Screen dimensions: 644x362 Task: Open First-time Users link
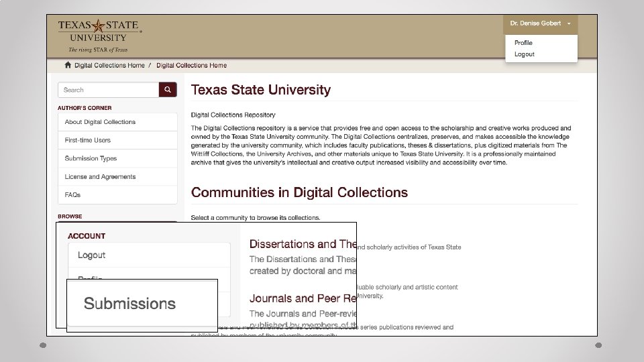[x=117, y=140]
